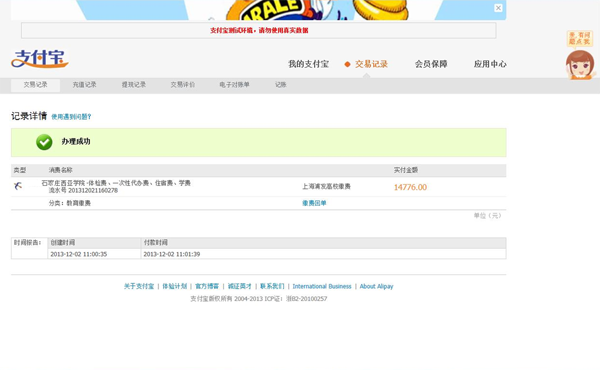This screenshot has height=370, width=600.
Task: Open the cartoon assistant help avatar
Action: click(580, 65)
